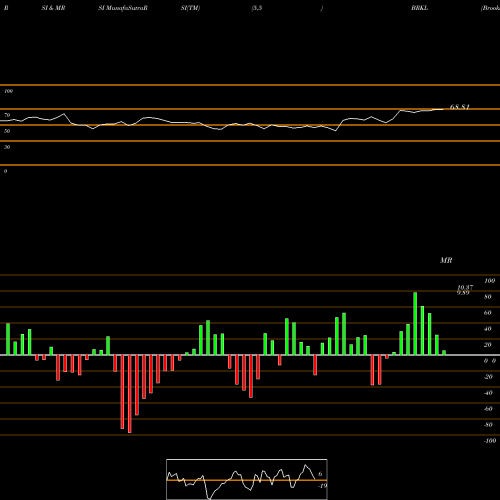Click the MR axis label -100
The height and width of the screenshot is (500, 500).
pos(490,441)
